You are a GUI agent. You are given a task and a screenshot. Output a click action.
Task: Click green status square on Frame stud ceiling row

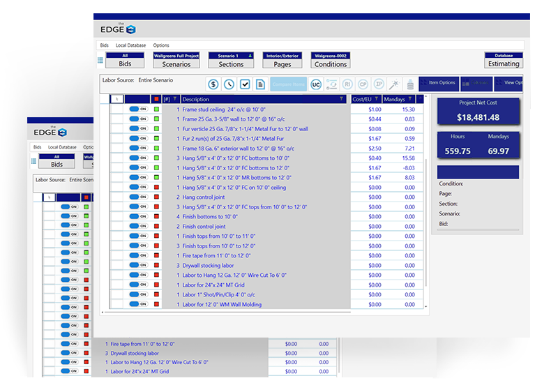coord(156,110)
